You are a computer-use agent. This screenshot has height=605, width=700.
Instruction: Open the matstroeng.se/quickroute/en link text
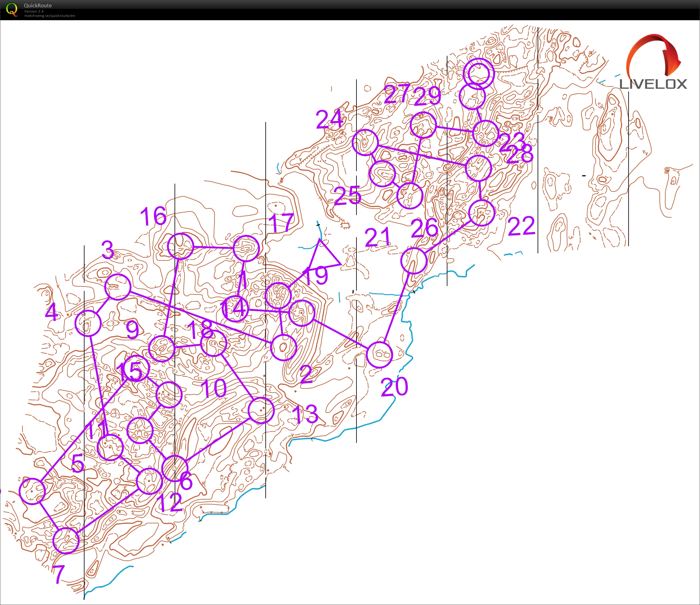50,16
